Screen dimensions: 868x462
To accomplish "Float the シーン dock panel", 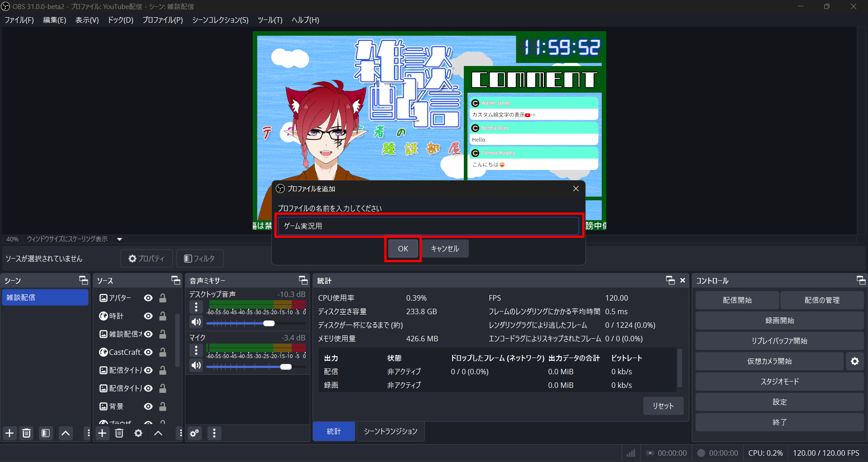I will (84, 280).
